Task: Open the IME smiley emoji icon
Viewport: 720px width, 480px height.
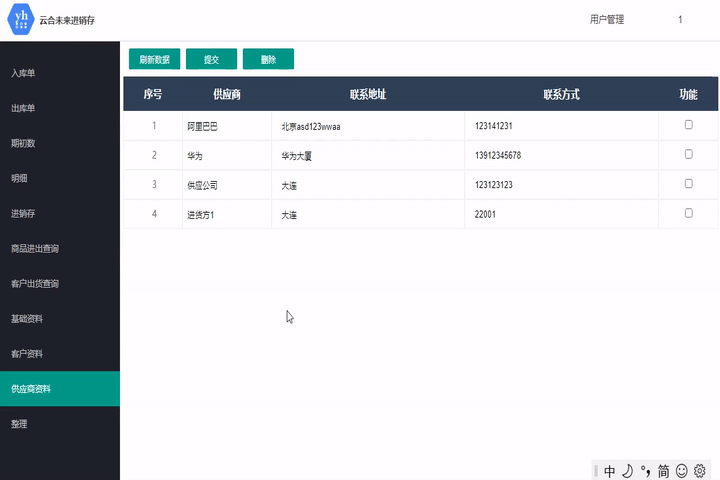Action: pos(682,470)
